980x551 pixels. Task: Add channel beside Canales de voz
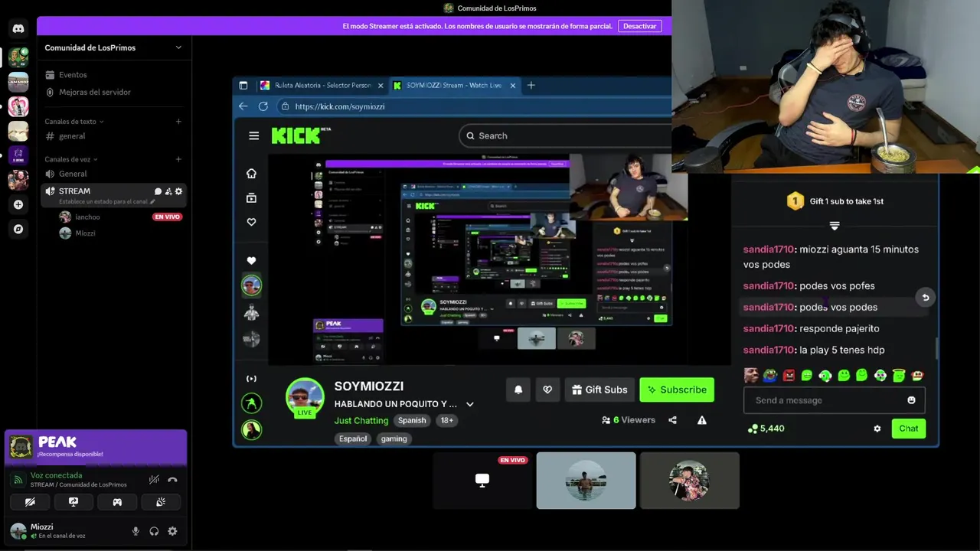pos(178,159)
